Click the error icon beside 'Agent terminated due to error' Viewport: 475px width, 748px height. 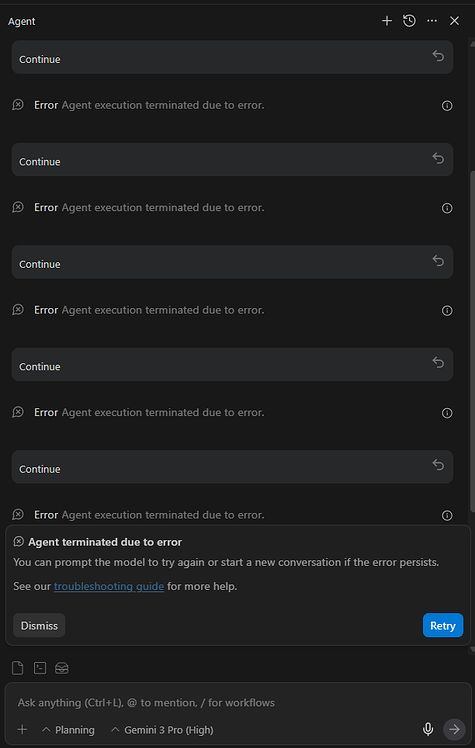coord(19,541)
